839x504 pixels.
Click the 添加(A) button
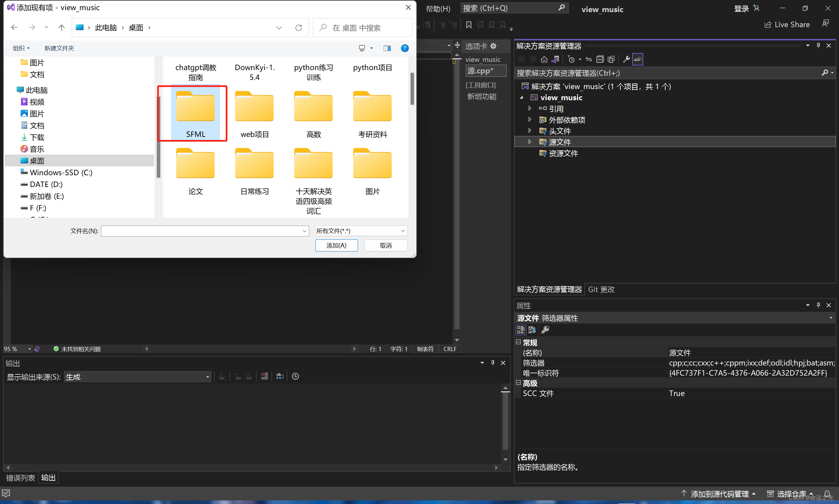point(336,245)
